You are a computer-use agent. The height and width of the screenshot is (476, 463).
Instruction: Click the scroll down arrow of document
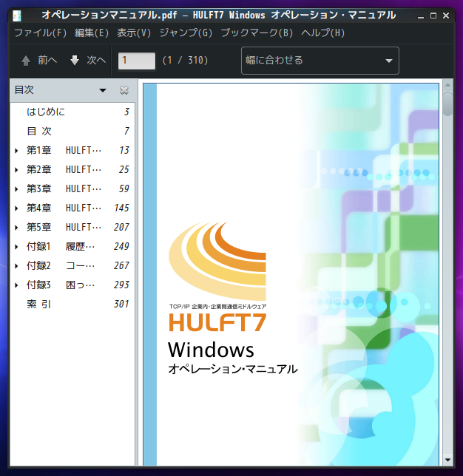pyautogui.click(x=447, y=460)
